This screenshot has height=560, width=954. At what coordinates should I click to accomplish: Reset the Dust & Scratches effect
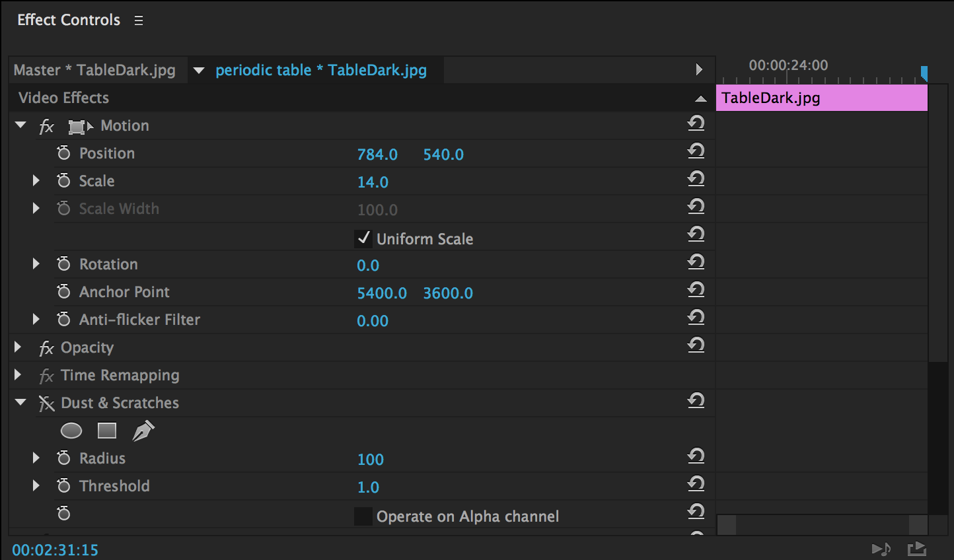[x=696, y=401]
